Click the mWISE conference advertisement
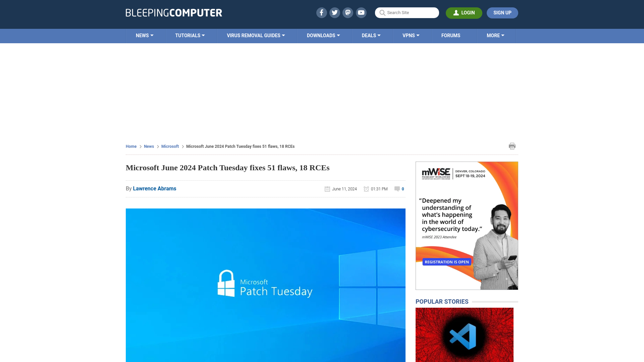Image resolution: width=644 pixels, height=362 pixels. pos(467,226)
